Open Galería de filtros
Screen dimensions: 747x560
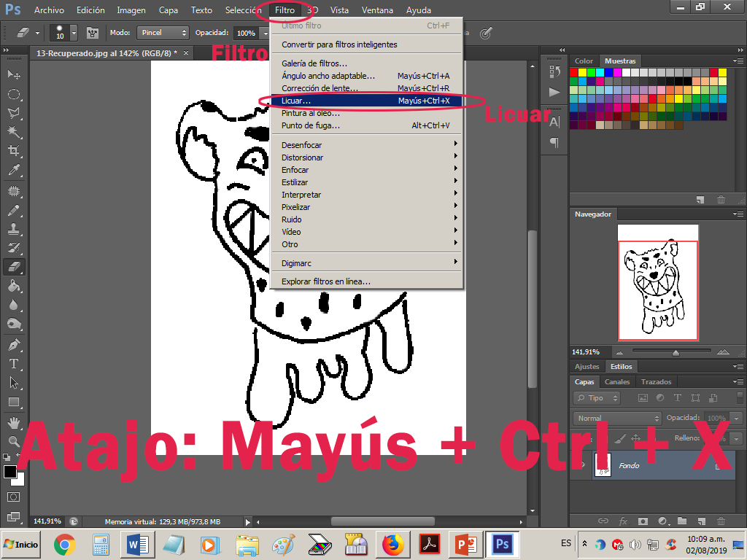click(366, 63)
